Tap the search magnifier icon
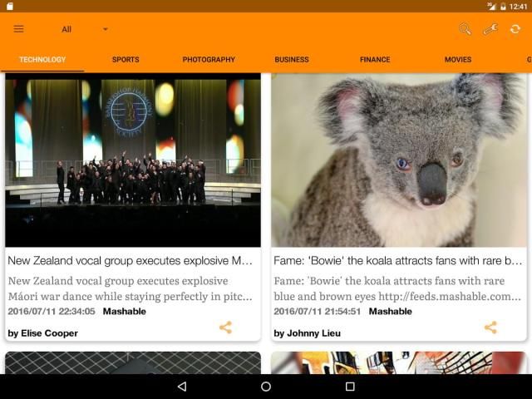This screenshot has height=399, width=532. (x=465, y=29)
